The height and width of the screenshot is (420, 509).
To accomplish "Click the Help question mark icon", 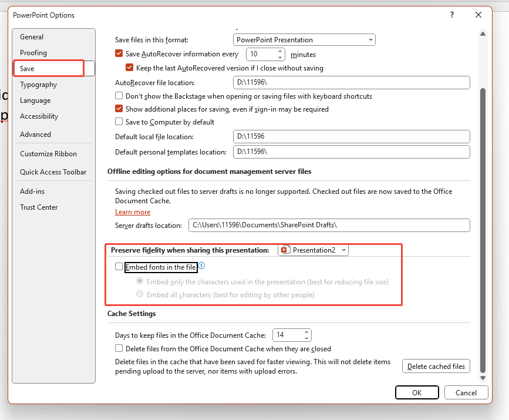I will (x=451, y=15).
